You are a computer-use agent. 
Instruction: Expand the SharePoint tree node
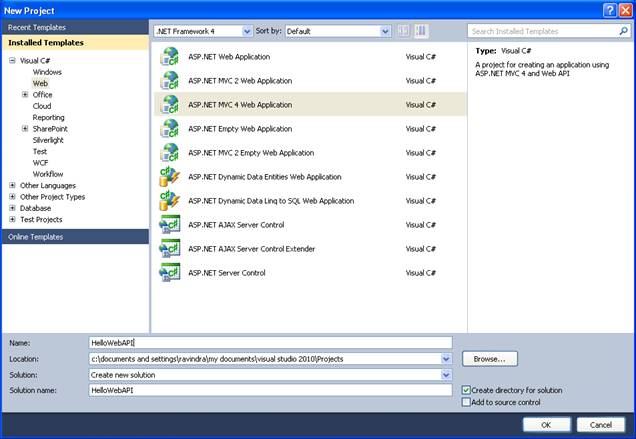click(x=25, y=129)
